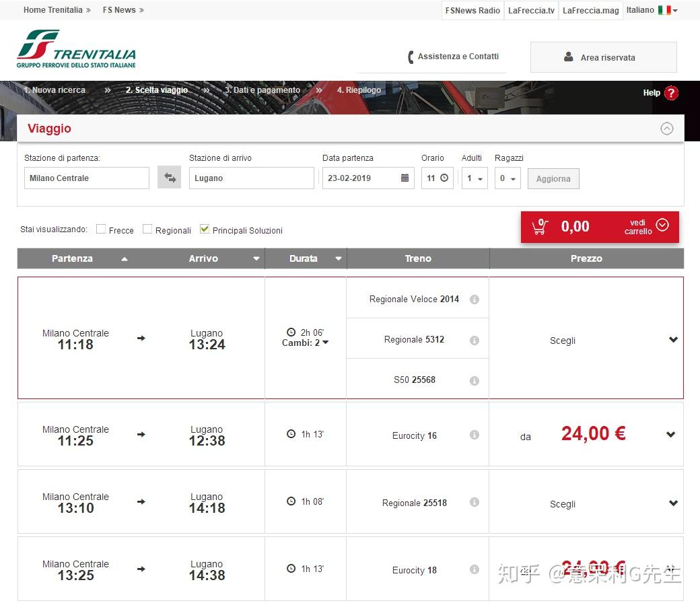
Task: Select step 2. Scelta viaggio
Action: pos(156,90)
